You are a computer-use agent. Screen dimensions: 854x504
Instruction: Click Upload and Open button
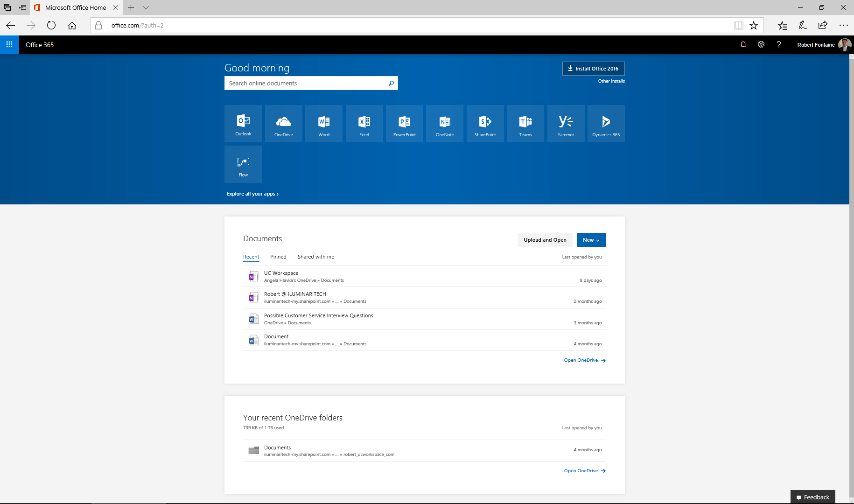coord(545,240)
